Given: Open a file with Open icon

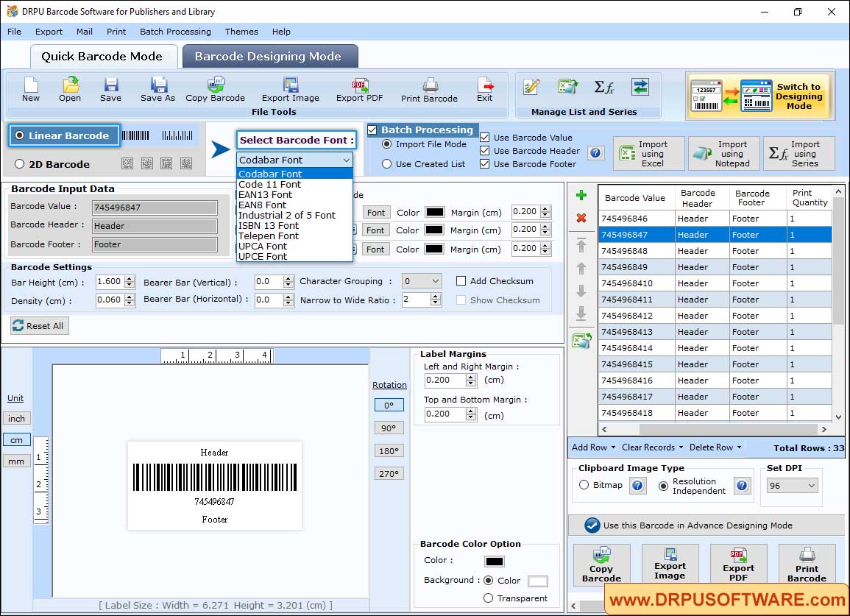Looking at the screenshot, I should click(x=70, y=90).
